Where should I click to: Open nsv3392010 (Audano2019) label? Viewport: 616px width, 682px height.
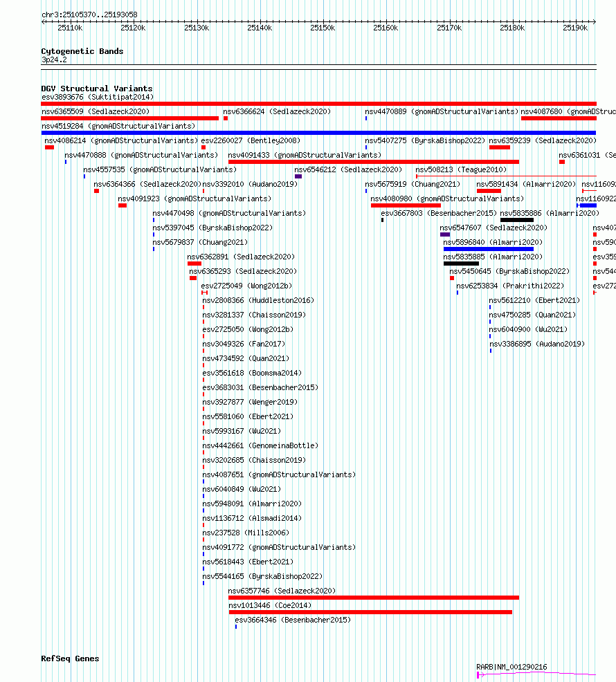coord(251,185)
